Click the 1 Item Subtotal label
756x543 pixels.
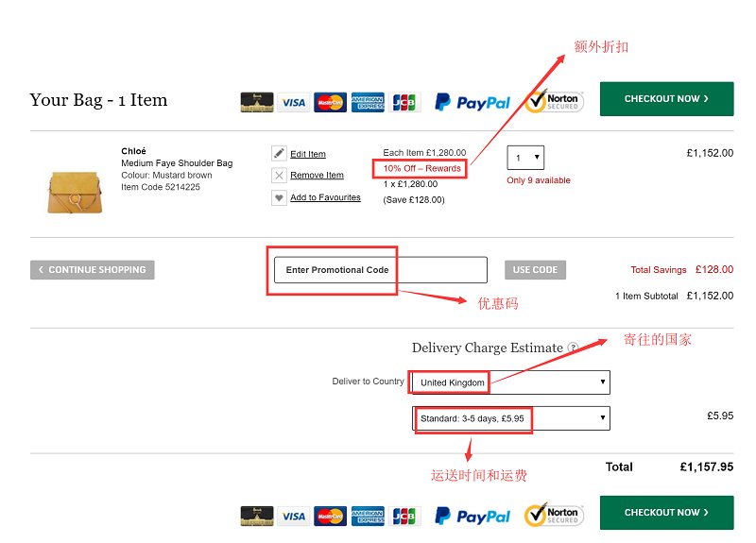(x=646, y=297)
